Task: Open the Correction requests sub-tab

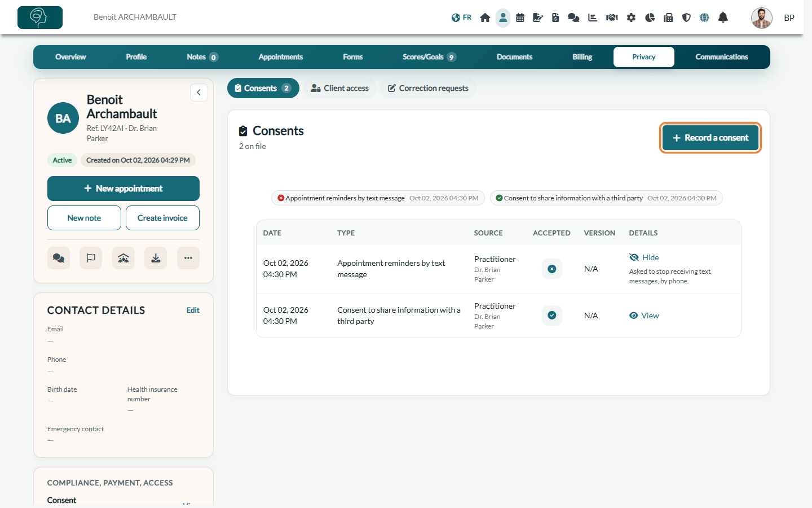Action: (428, 88)
